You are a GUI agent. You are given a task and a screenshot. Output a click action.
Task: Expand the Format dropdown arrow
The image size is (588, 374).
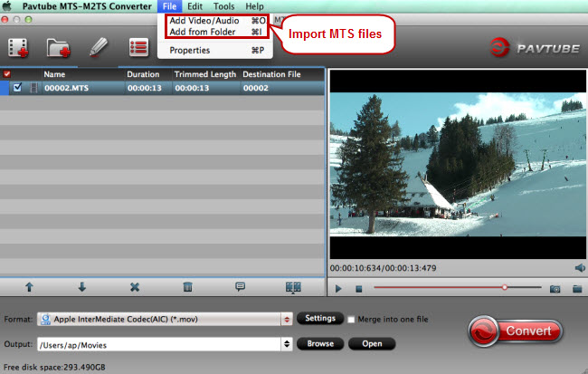point(287,319)
